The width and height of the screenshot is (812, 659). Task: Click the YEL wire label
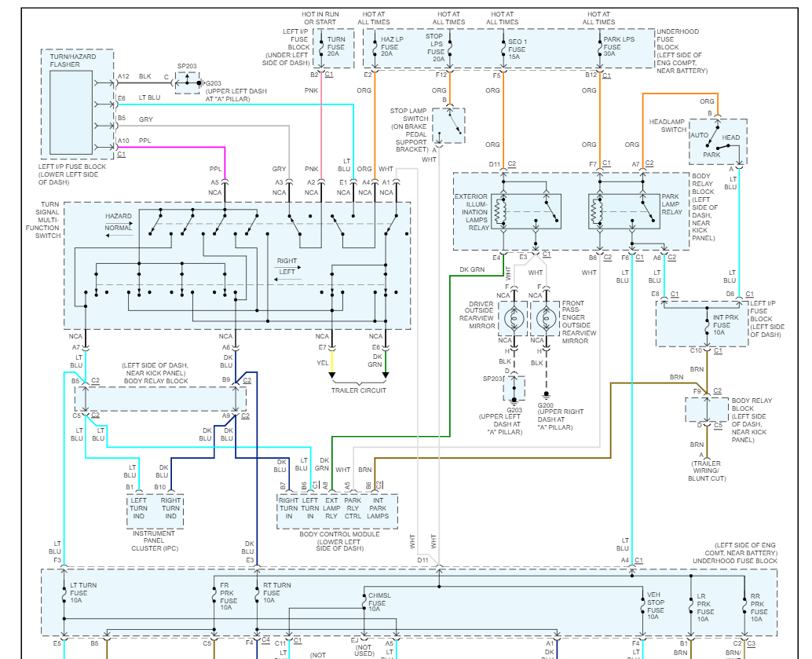pyautogui.click(x=323, y=363)
